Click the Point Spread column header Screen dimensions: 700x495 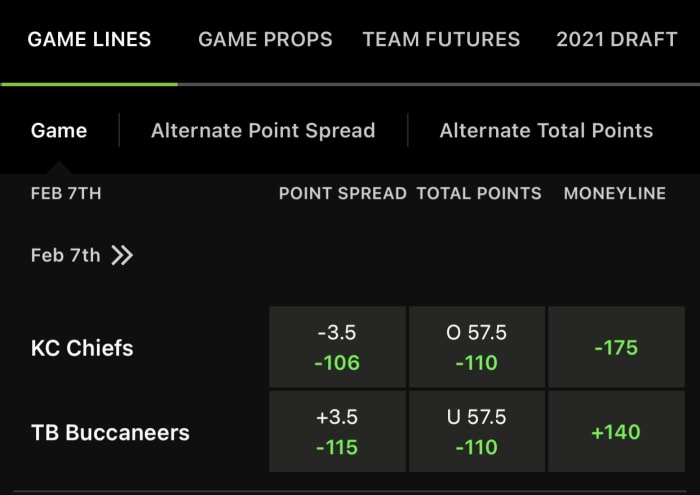coord(342,193)
